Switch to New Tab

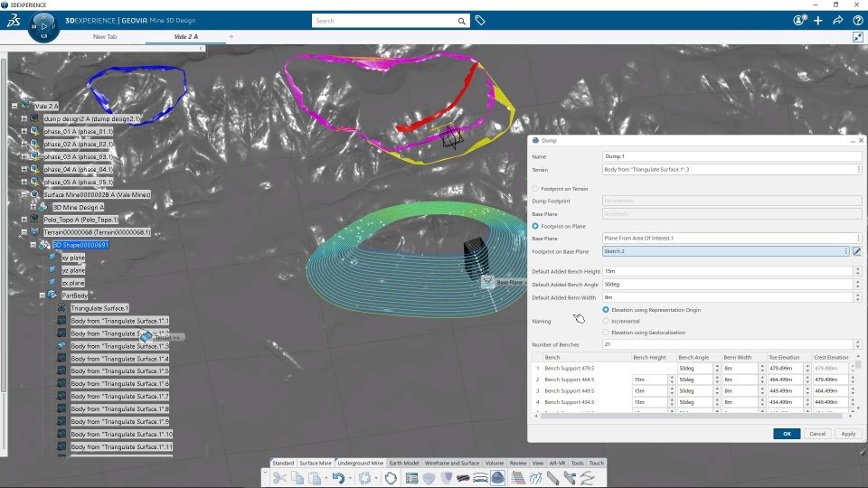105,36
